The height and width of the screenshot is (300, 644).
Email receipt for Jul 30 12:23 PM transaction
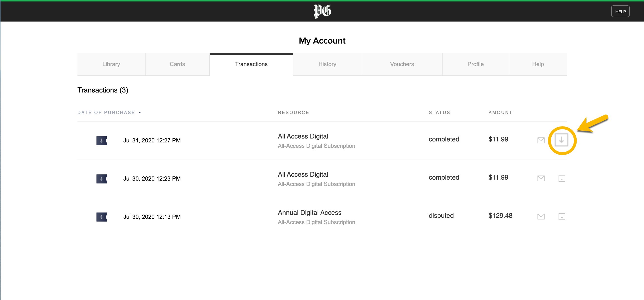tap(541, 178)
